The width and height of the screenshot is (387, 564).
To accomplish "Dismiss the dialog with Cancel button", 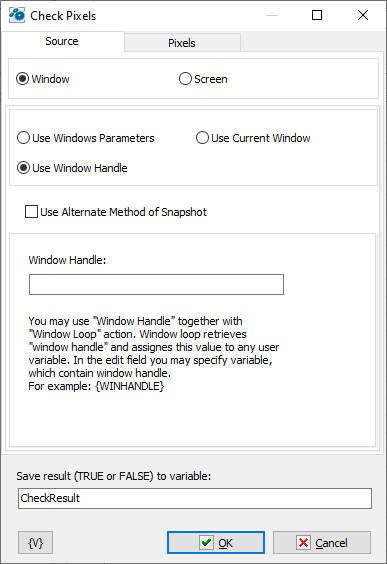I will click(322, 542).
